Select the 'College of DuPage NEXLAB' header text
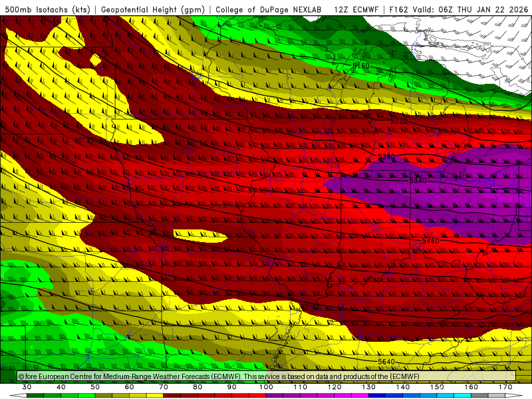This screenshot has width=532, height=399. tap(268, 9)
